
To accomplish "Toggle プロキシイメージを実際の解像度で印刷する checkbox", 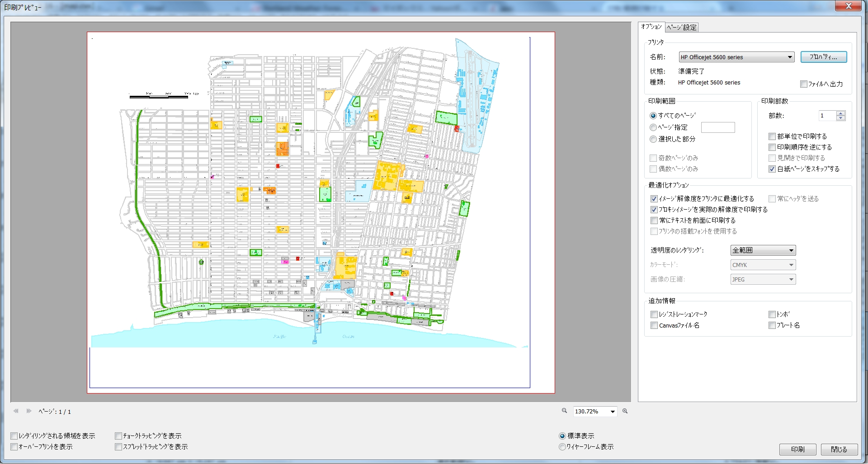I will [x=654, y=210].
